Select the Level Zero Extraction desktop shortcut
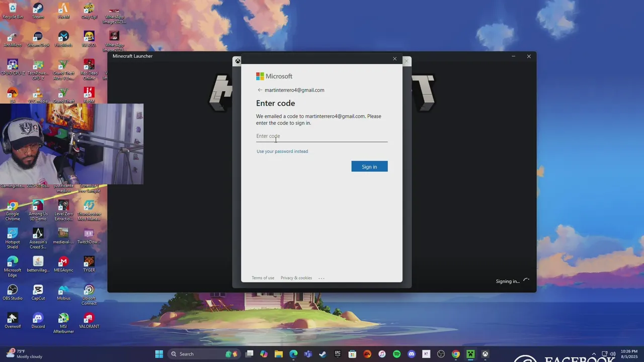The image size is (644, 362). (x=63, y=211)
